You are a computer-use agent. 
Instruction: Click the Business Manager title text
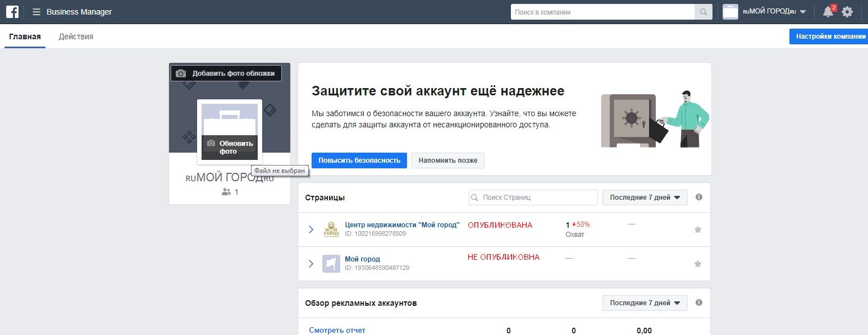[79, 12]
